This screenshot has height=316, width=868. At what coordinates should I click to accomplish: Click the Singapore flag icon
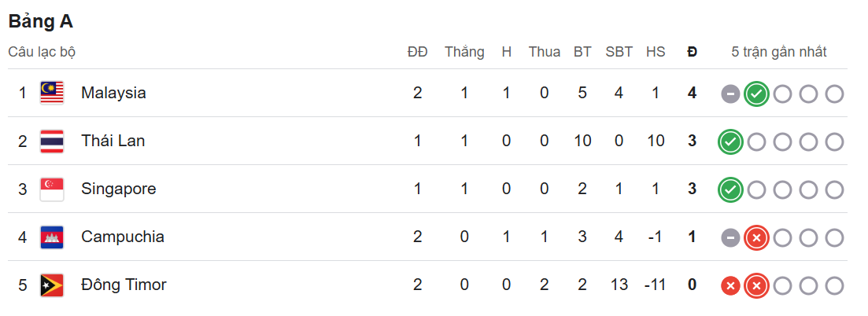(x=52, y=189)
